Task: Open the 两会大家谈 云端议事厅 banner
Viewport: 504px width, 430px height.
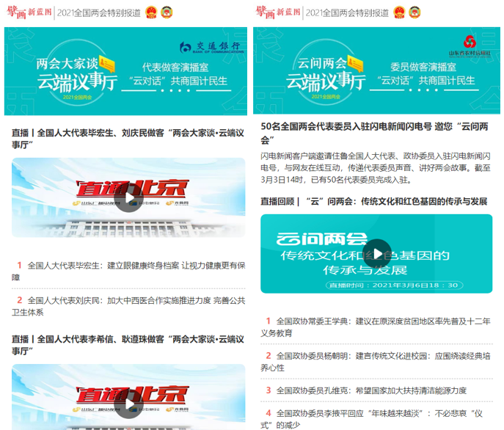Action: [125, 71]
